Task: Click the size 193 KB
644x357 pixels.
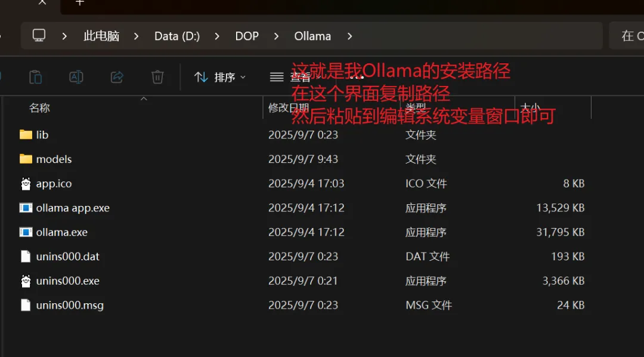Action: pyautogui.click(x=568, y=256)
